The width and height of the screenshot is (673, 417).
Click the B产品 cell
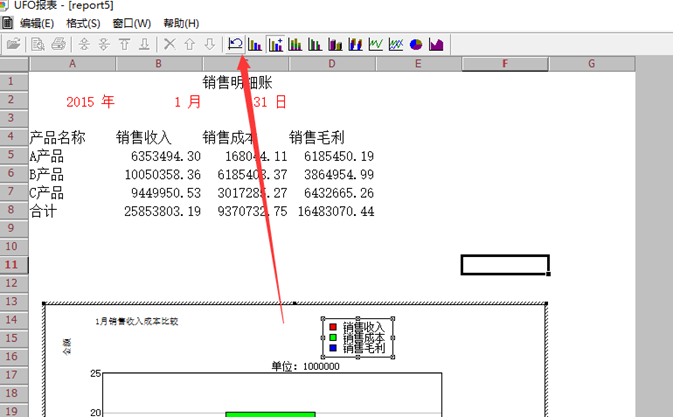[46, 174]
